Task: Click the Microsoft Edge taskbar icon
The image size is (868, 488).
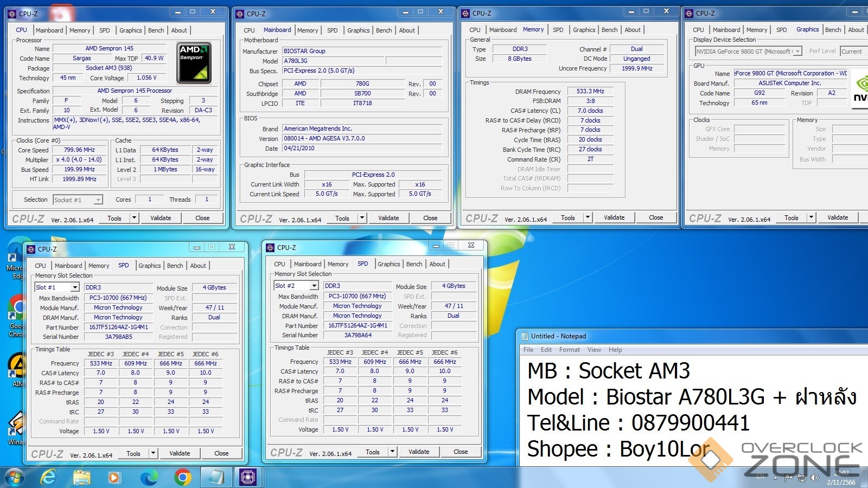Action: pyautogui.click(x=149, y=477)
